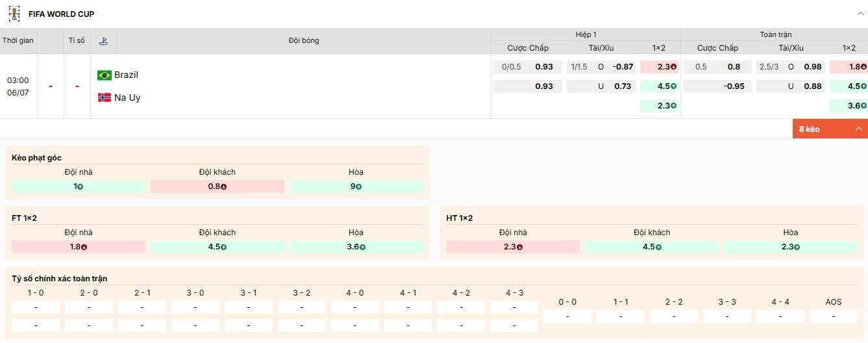Image resolution: width=868 pixels, height=343 pixels.
Task: Pick corner kick Hòa odds 9
Action: coord(356,186)
